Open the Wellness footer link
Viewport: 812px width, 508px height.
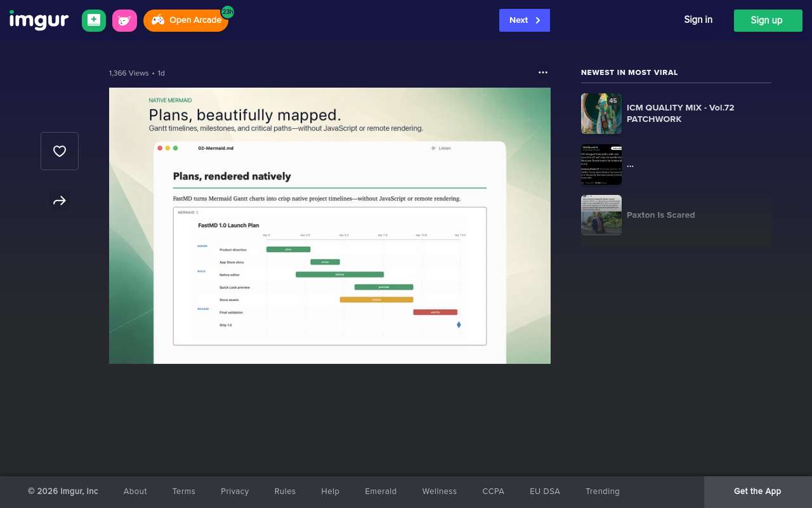440,491
